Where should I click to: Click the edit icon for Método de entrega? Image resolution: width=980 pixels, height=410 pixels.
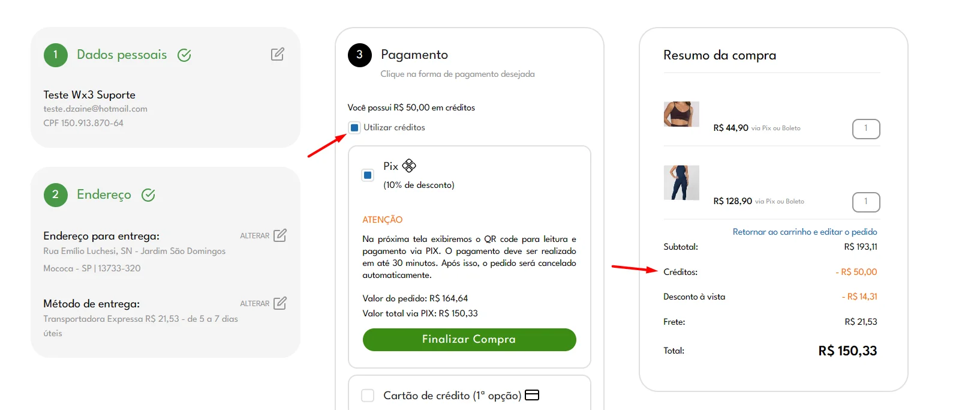280,303
